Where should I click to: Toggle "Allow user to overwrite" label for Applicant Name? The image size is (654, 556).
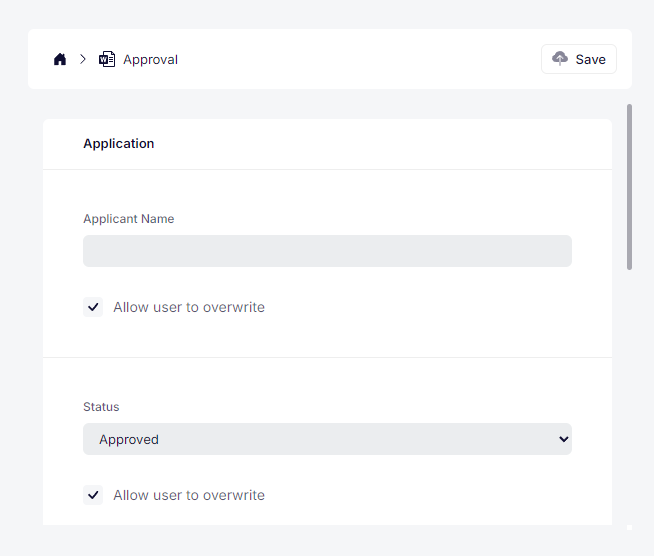189,307
